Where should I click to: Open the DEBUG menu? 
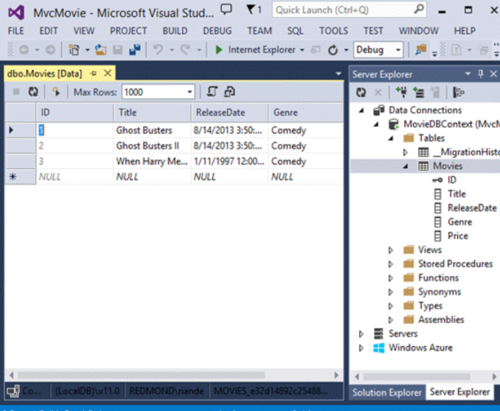(217, 31)
